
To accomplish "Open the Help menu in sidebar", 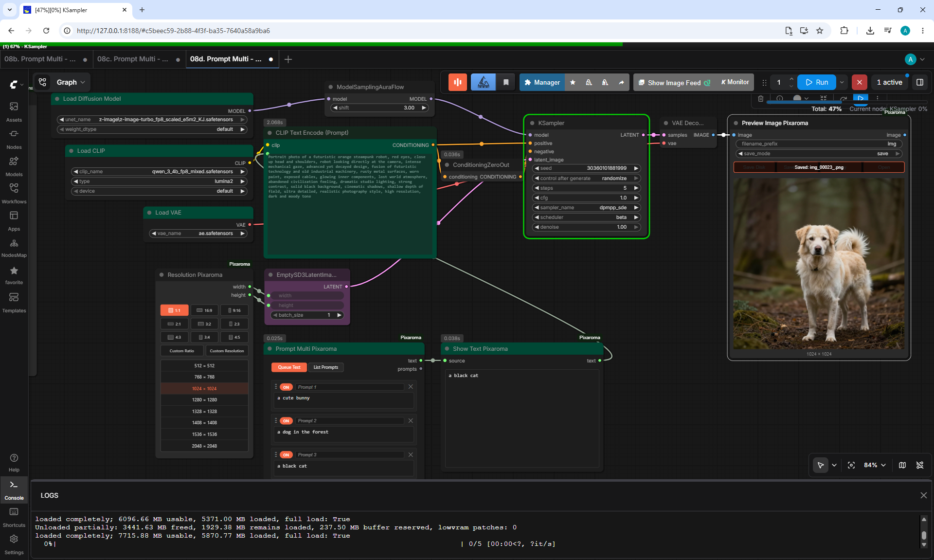I will click(x=14, y=463).
